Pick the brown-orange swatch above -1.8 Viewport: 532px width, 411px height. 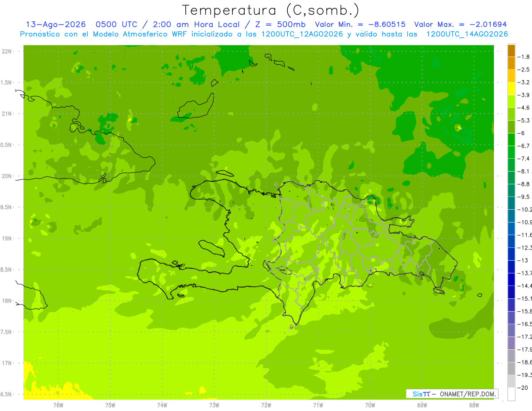pyautogui.click(x=511, y=51)
